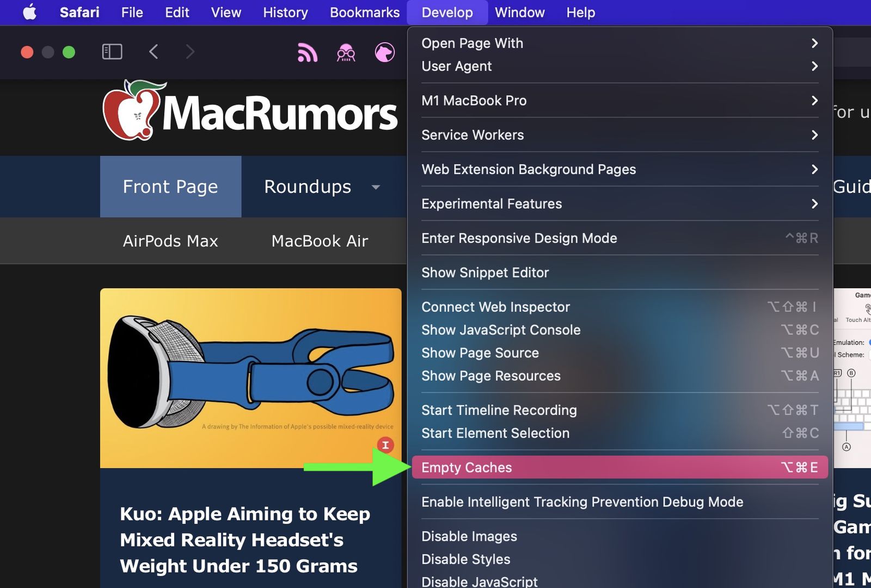The image size is (871, 588).
Task: Toggle Disable Images option
Action: tap(620, 536)
